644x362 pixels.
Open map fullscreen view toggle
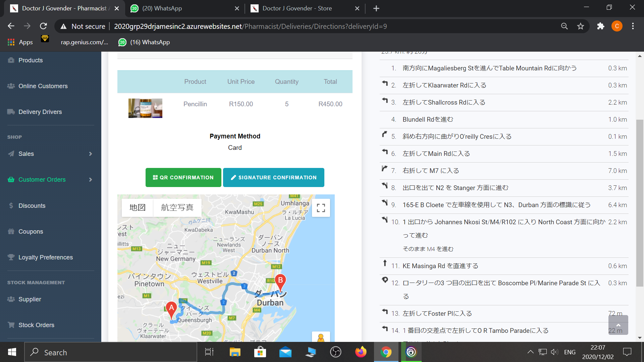(x=321, y=208)
